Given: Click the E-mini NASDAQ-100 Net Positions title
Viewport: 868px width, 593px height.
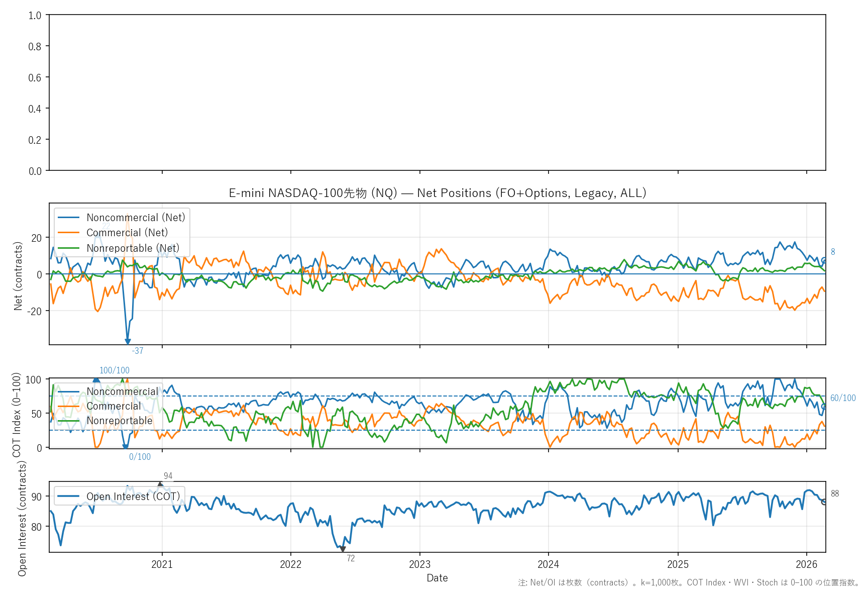Looking at the screenshot, I should tap(437, 193).
